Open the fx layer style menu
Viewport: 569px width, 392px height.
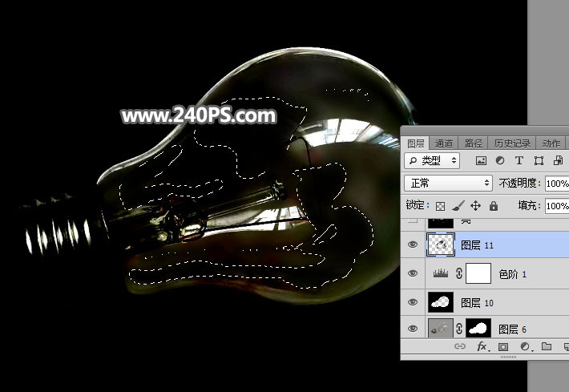click(x=482, y=347)
